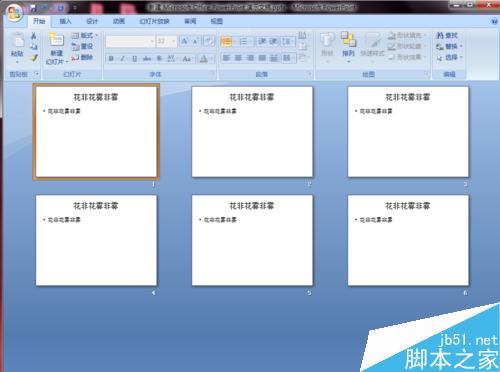The height and width of the screenshot is (372, 500).
Task: Click the change case (Aa) icon
Action: pyautogui.click(x=187, y=59)
